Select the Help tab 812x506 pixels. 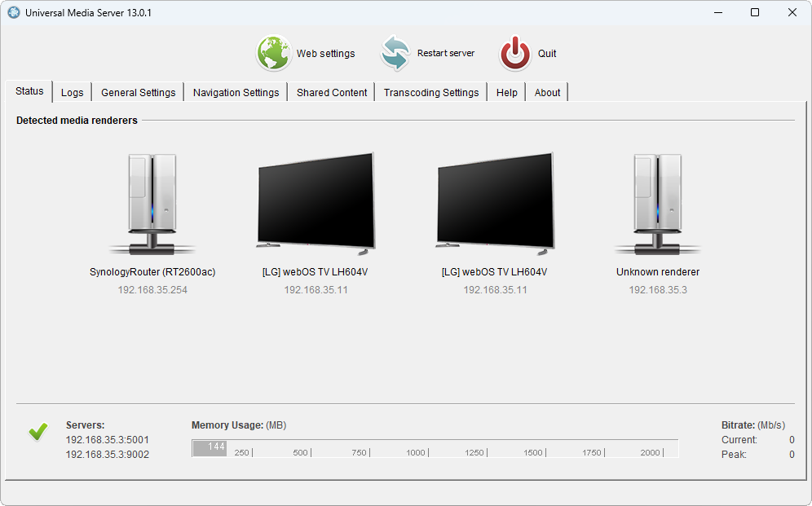click(x=506, y=93)
